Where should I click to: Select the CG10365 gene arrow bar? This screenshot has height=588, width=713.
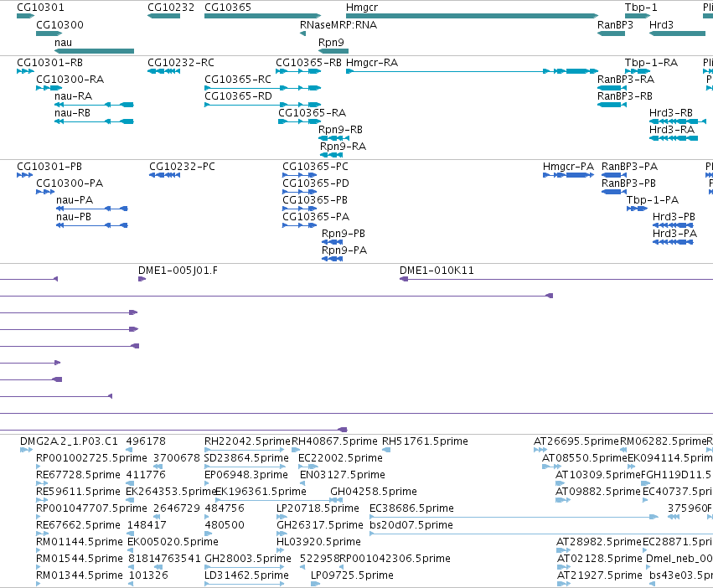263,16
